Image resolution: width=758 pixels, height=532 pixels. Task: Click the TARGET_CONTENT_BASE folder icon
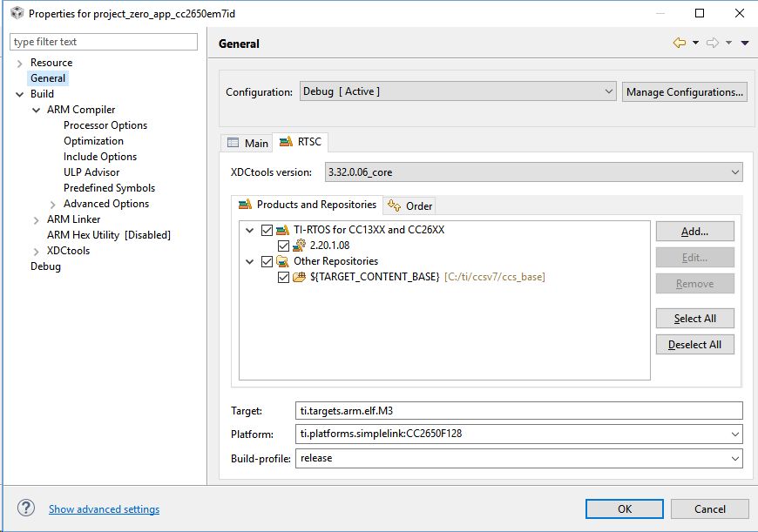tap(299, 277)
